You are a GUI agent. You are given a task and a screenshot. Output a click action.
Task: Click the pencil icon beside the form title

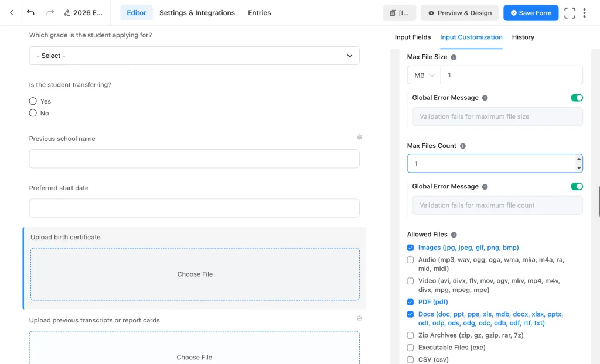point(67,13)
